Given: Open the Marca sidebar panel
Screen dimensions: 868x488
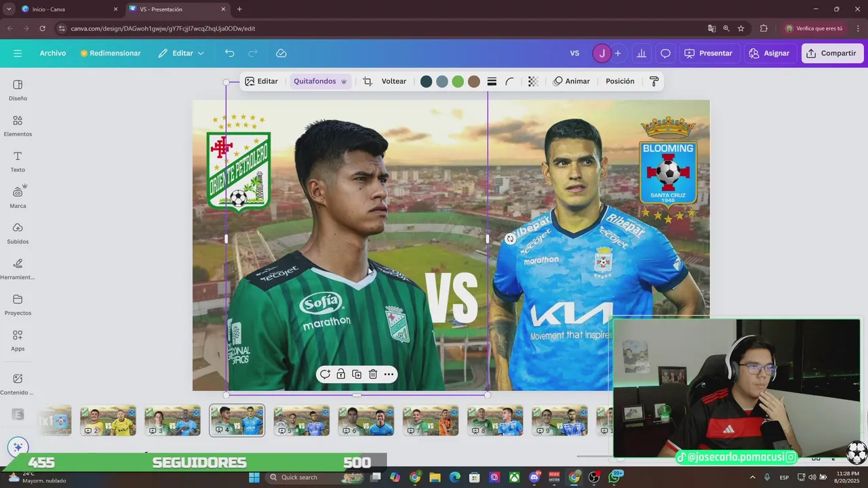Looking at the screenshot, I should click(18, 197).
